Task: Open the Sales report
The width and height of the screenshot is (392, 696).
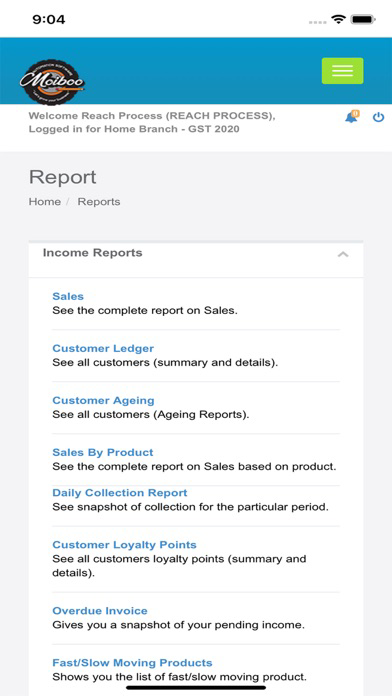Action: (x=68, y=296)
